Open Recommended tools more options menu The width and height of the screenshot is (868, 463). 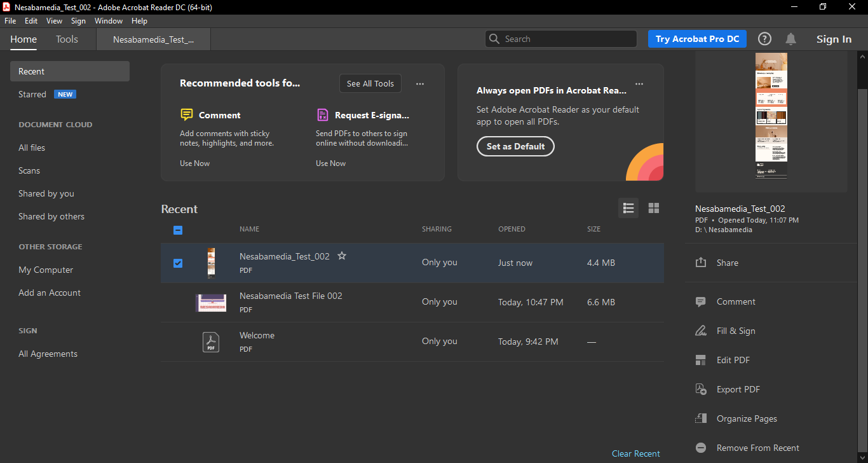coord(419,83)
